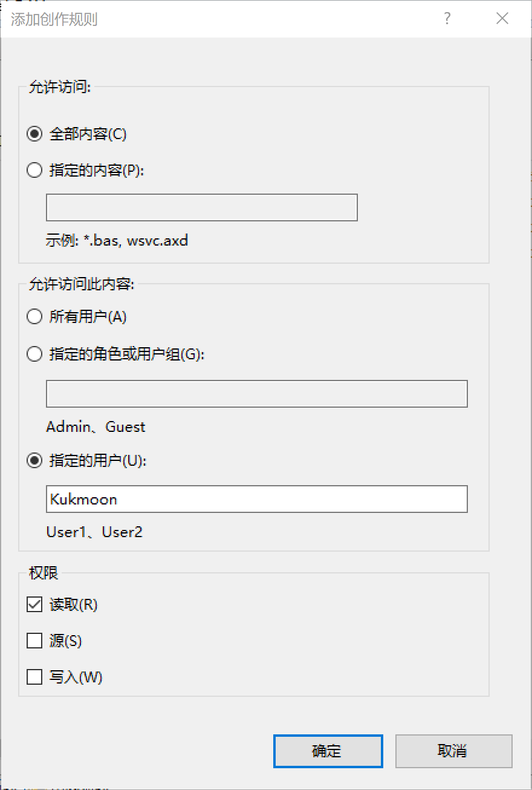Uncheck the 读取(R) permission checkbox
Screen dimensions: 532x790
pos(34,604)
